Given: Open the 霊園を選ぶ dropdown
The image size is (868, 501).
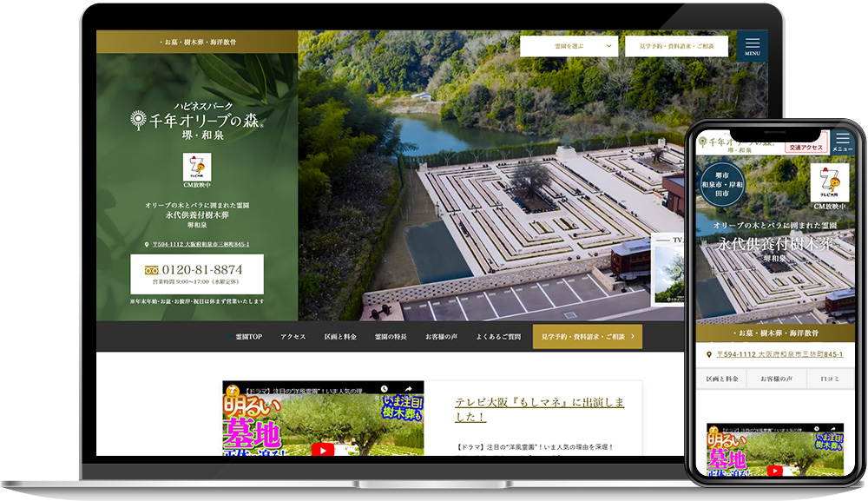Looking at the screenshot, I should click(x=569, y=46).
